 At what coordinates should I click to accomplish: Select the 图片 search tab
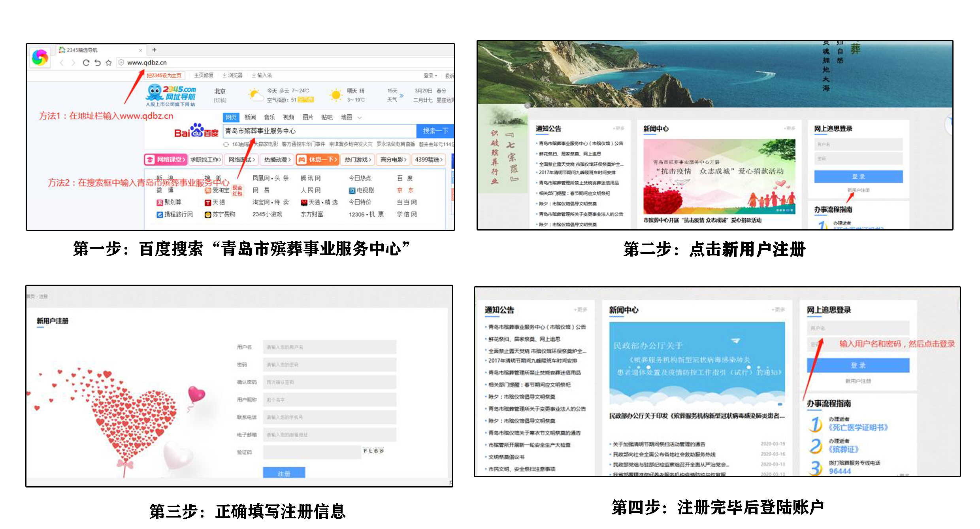[307, 117]
